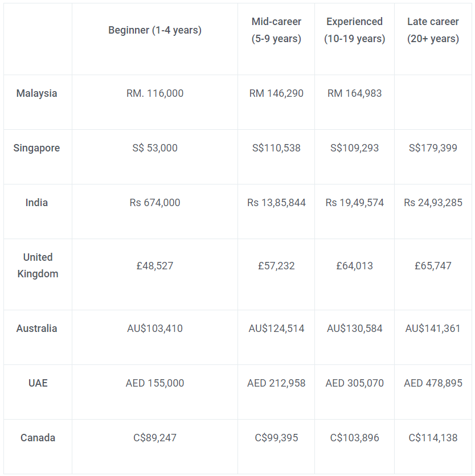475x476 pixels.
Task: Click the Australia row header
Action: [37, 329]
